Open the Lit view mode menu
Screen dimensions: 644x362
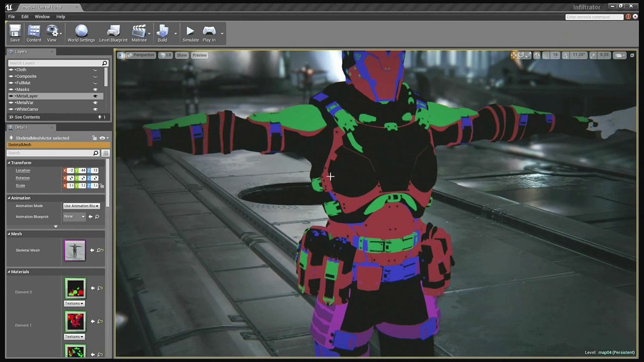pyautogui.click(x=166, y=55)
